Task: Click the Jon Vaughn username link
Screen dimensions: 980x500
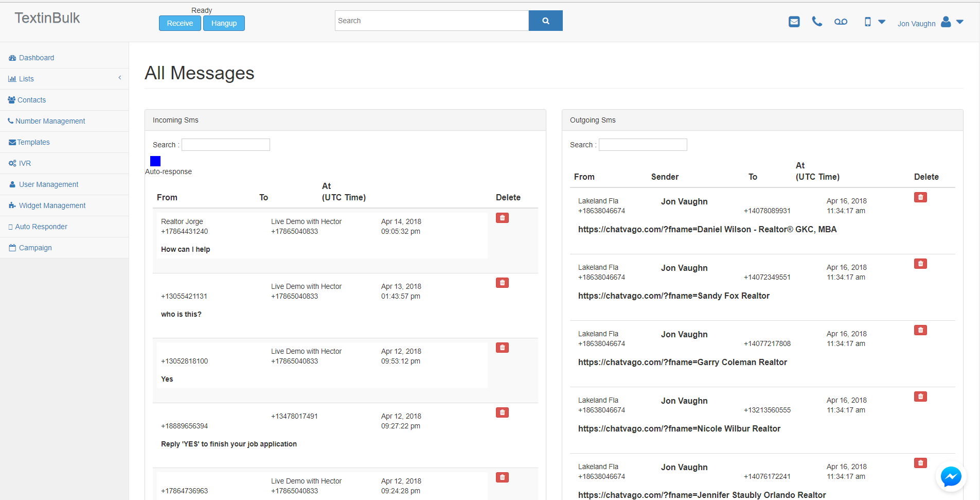Action: click(x=916, y=24)
